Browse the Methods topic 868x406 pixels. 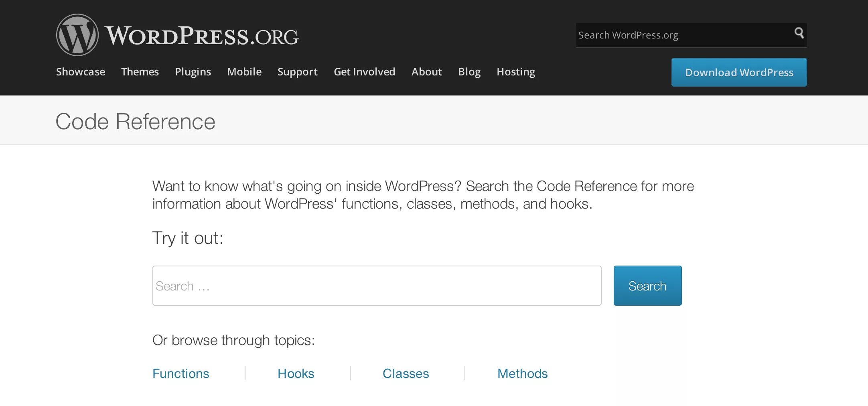(523, 374)
